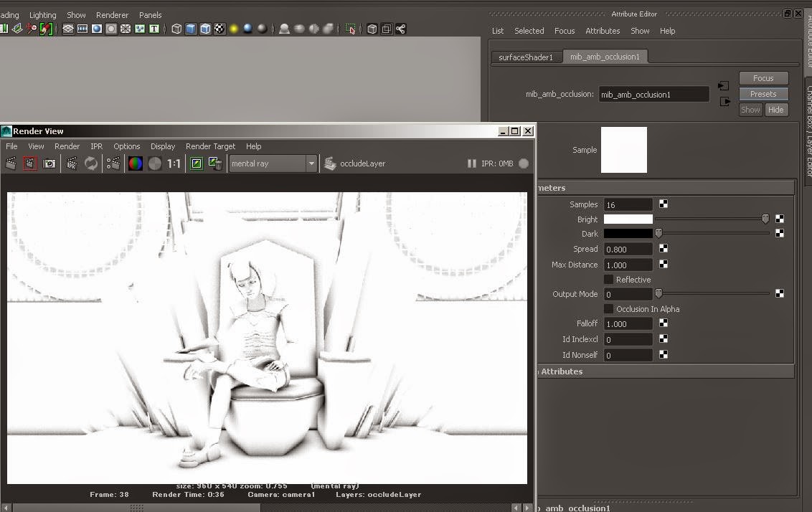This screenshot has height=512, width=812.
Task: Pause IPR tuning icon
Action: click(472, 163)
